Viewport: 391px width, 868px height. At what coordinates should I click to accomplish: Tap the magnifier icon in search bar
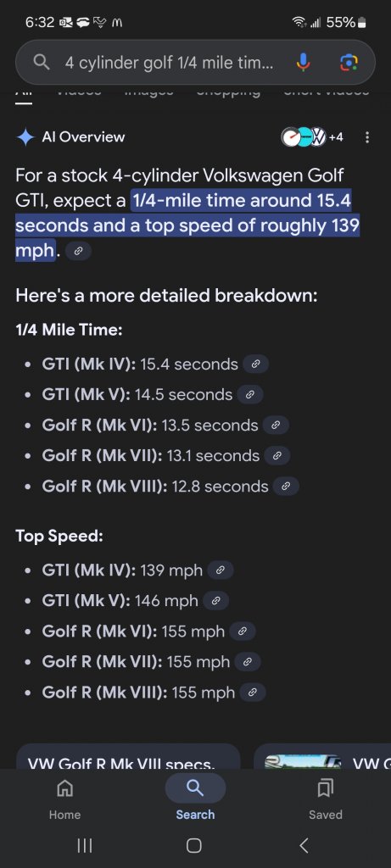point(42,63)
